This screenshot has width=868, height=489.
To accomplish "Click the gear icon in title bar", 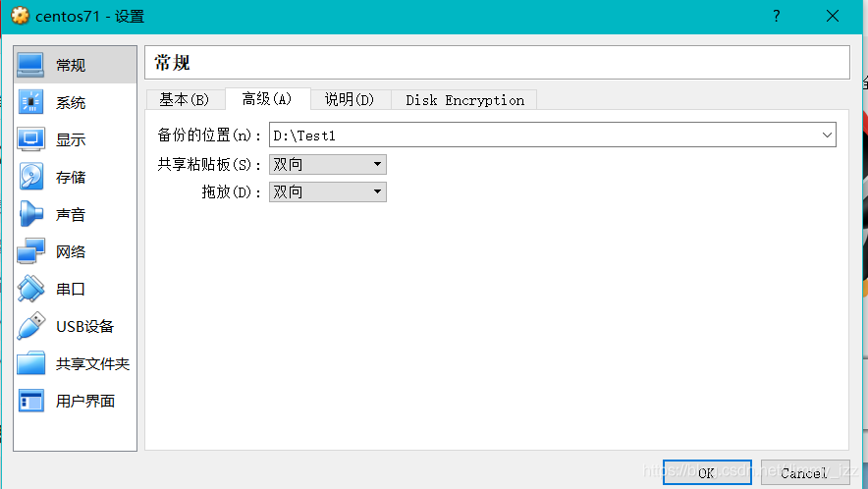I will 20,16.
